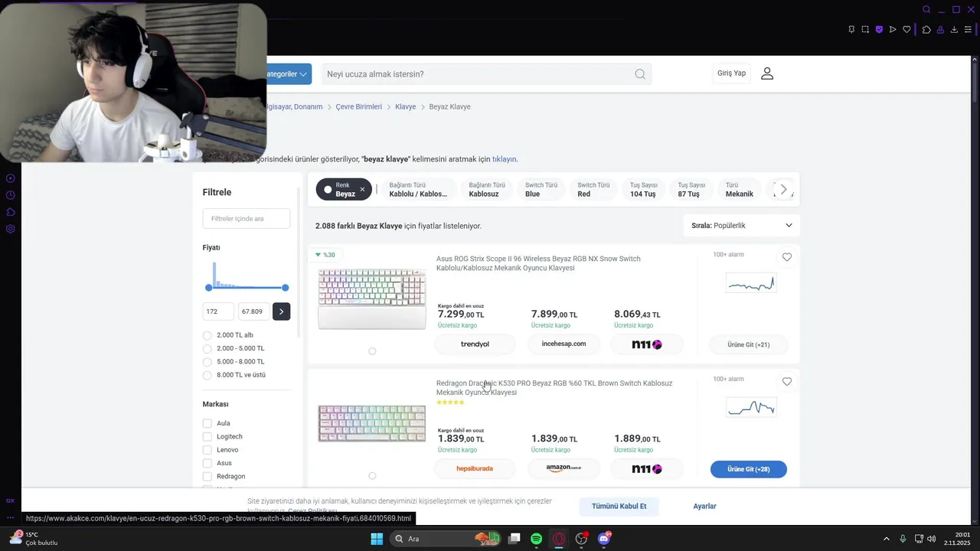Click Ürüne Git (+28) for Redragon keyboard
Screen dimensions: 980x551
point(748,469)
